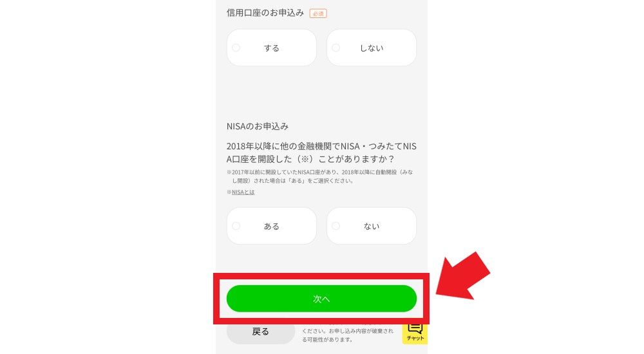Choose the ない radio circle for NISA
Viewport: 644px width, 354px height.
tap(336, 226)
